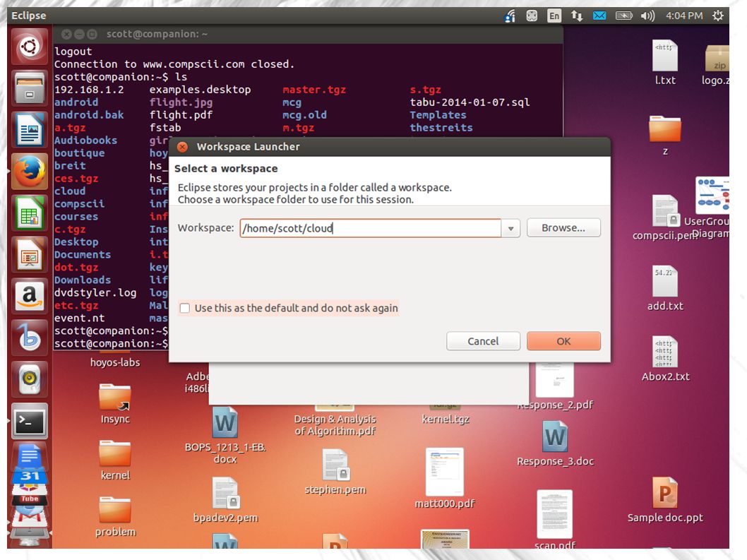The width and height of the screenshot is (747, 560).
Task: Launch LibreOffice Writer from the launcher
Action: click(x=30, y=130)
